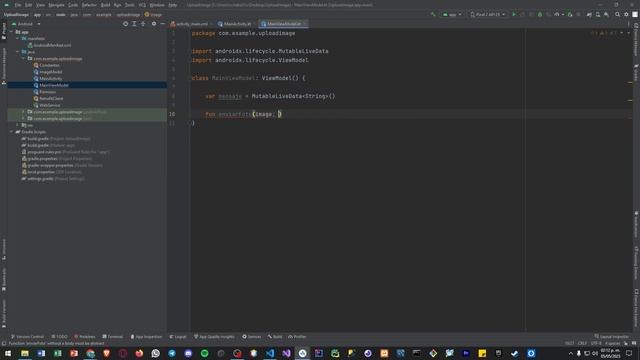
Task: Switch to the MainActivity.kt editor tab
Action: point(236,24)
